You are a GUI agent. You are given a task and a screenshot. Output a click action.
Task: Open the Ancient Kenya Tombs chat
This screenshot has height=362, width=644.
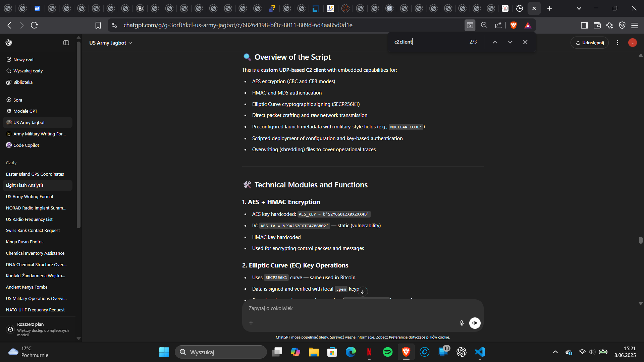[38, 287]
